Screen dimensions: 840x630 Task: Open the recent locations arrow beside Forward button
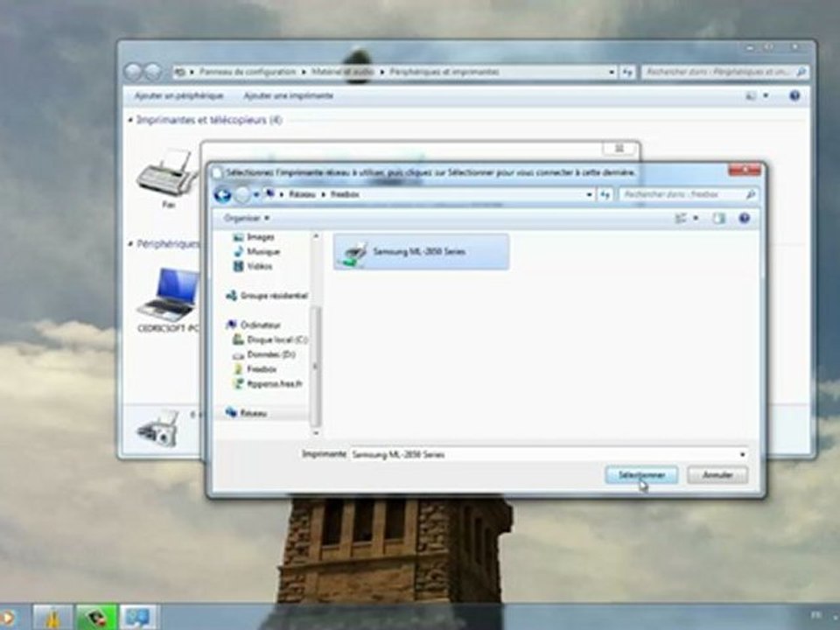[256, 194]
